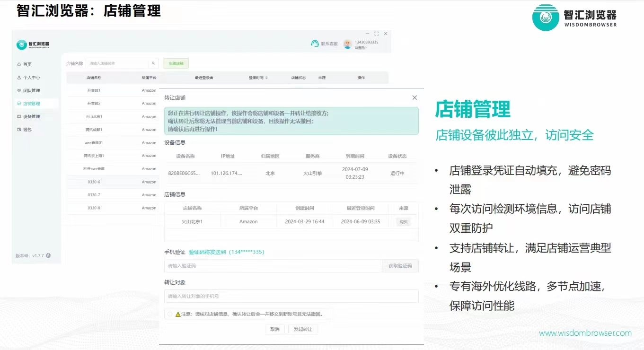
Task: Click the 店铺名称 column header in the list
Action: point(94,78)
